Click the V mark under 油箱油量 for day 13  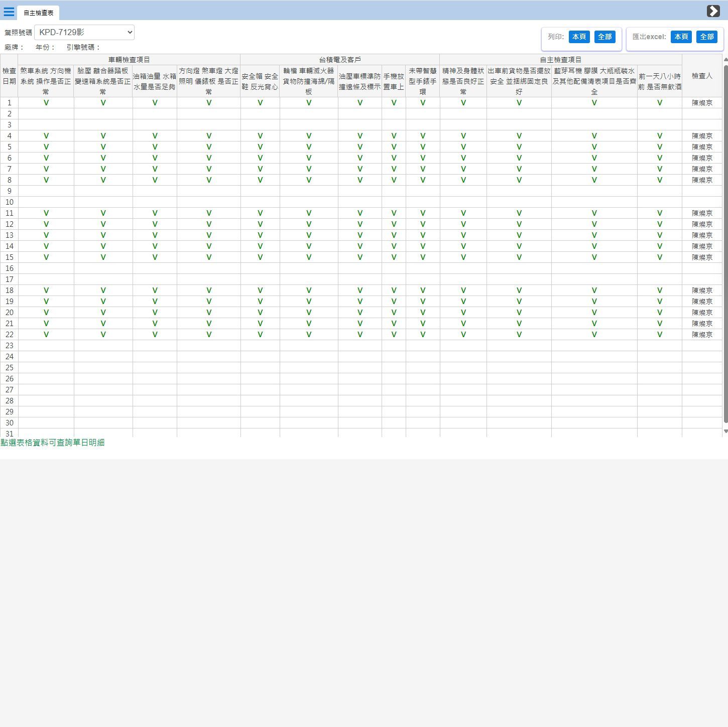pyautogui.click(x=155, y=235)
